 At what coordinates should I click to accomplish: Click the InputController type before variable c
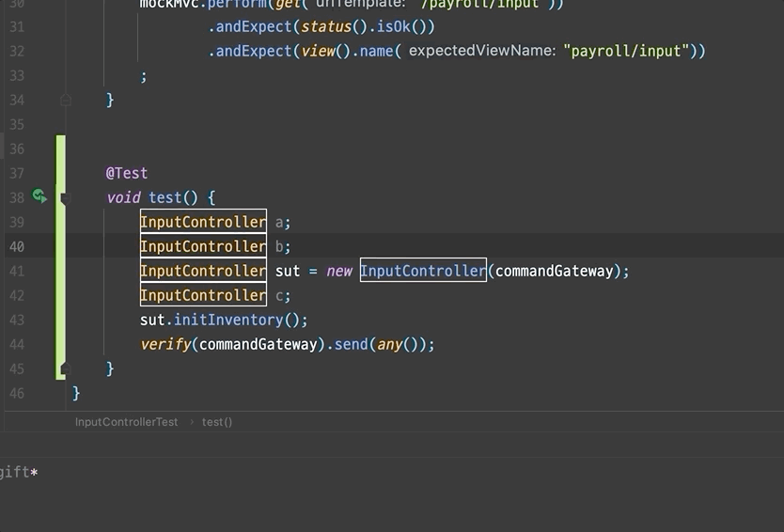pos(203,295)
